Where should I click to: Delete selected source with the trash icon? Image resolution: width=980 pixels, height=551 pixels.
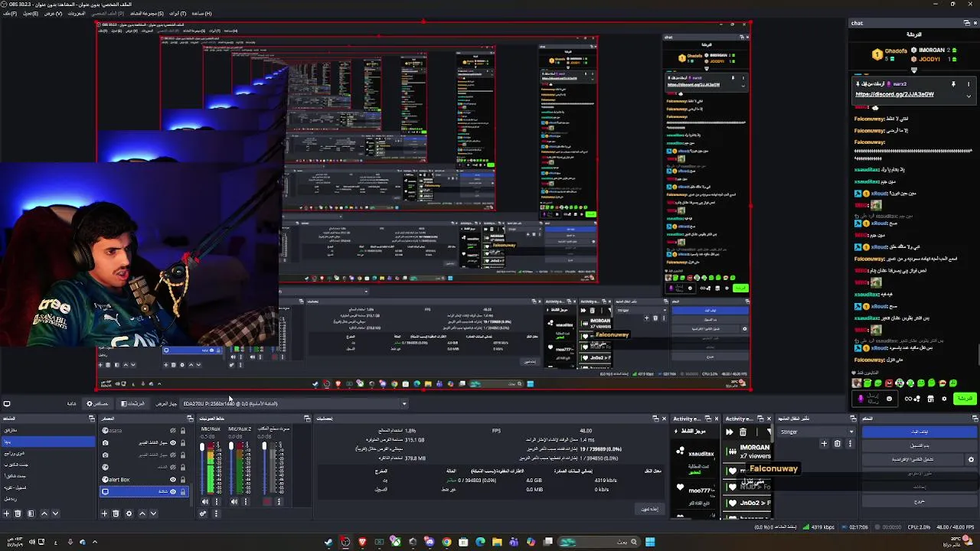pyautogui.click(x=116, y=514)
